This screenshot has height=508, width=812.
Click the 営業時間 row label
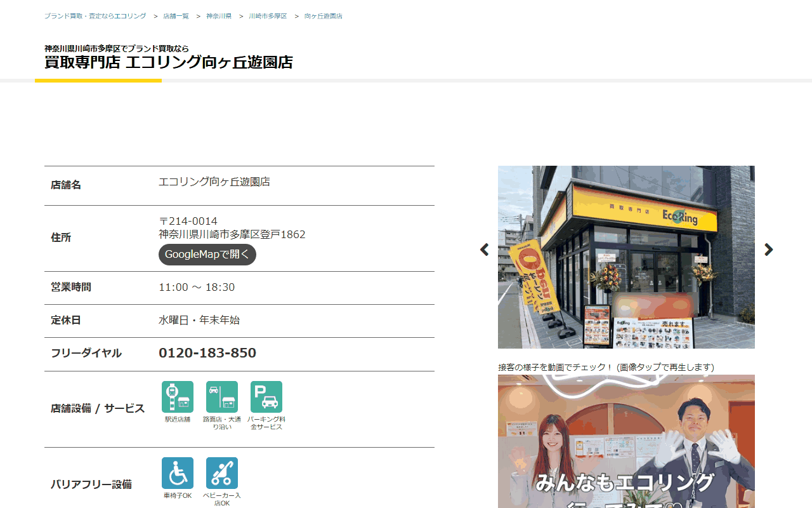tap(71, 287)
